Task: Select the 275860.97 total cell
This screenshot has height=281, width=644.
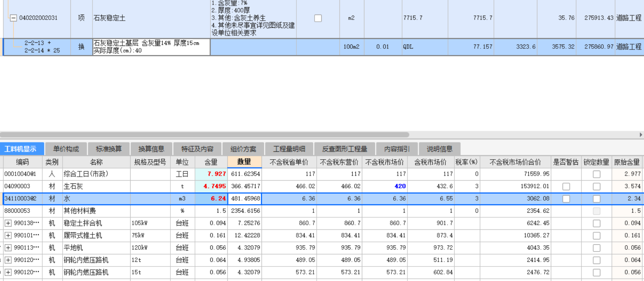Action: click(x=595, y=47)
